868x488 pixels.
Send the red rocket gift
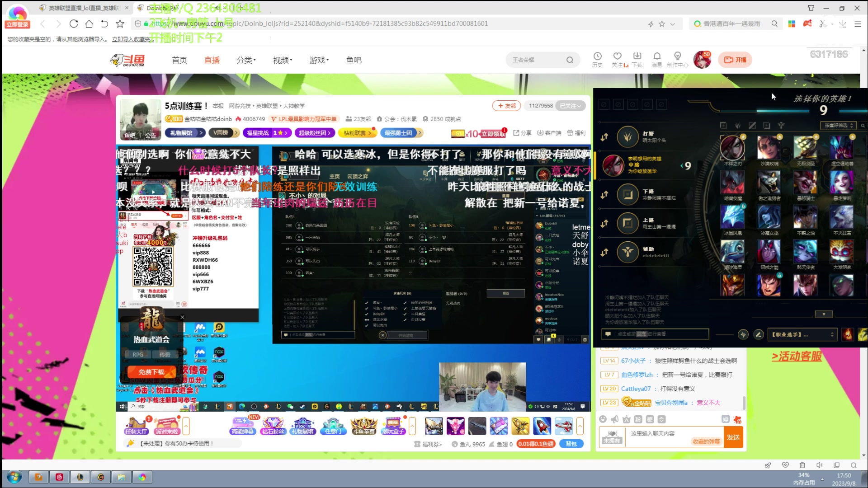click(x=542, y=426)
